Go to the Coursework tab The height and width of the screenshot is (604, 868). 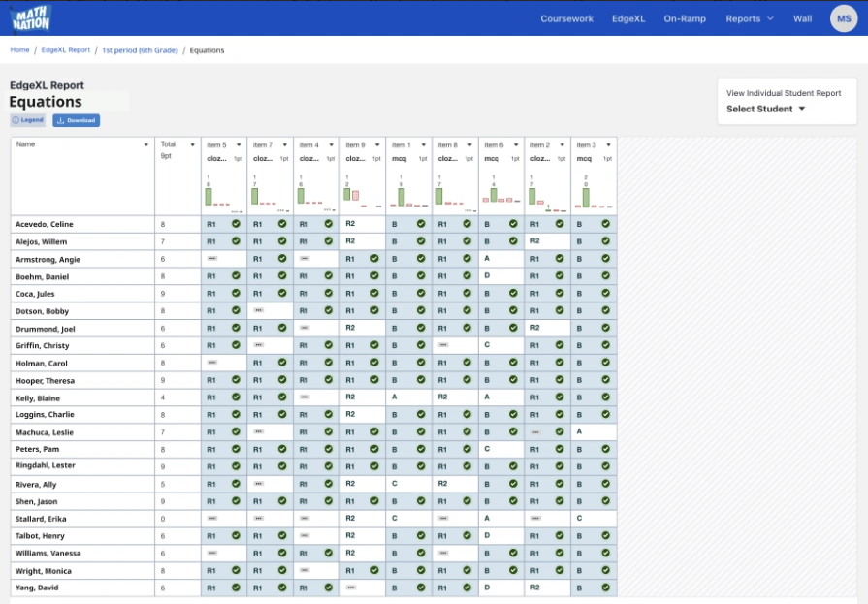point(566,18)
